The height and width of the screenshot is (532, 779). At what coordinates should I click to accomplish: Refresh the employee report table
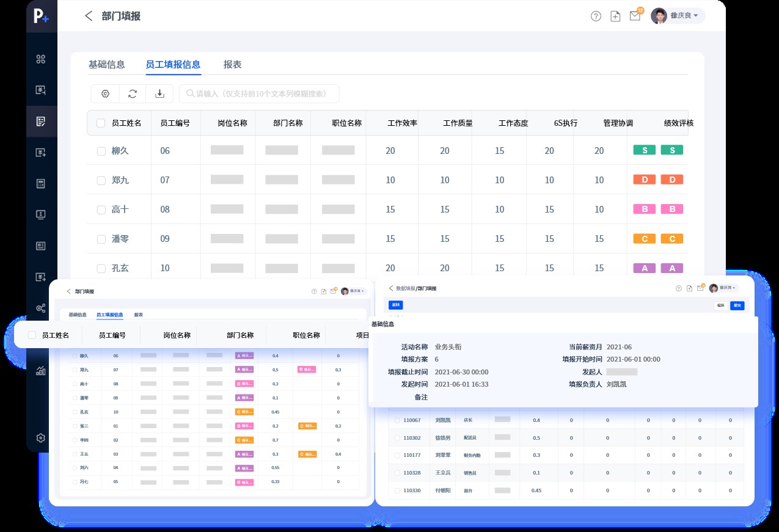click(x=133, y=93)
